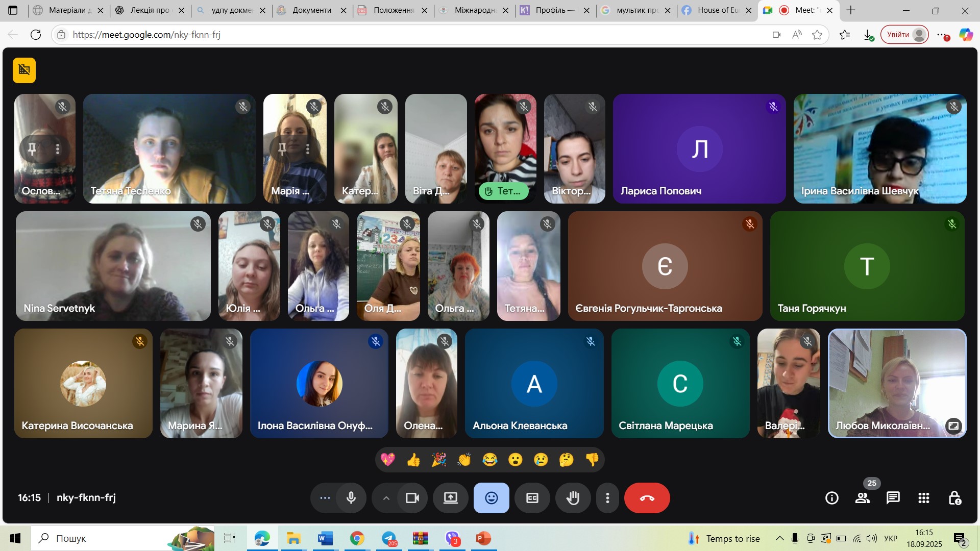This screenshot has height=551, width=980.
Task: Open the meeting details info icon
Action: pyautogui.click(x=831, y=498)
